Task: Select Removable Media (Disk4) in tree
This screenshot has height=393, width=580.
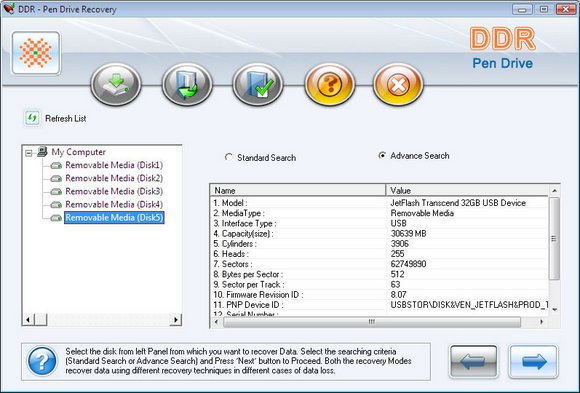Action: pyautogui.click(x=114, y=204)
